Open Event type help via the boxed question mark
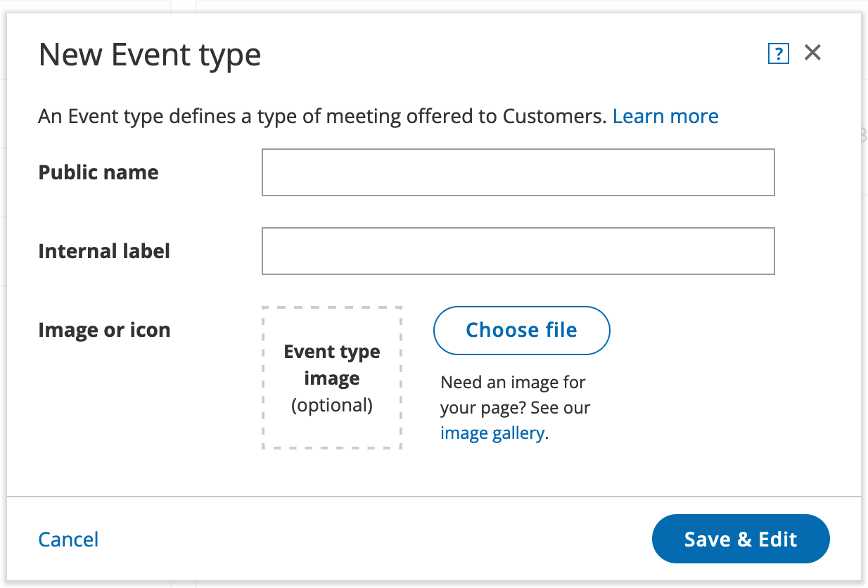Image resolution: width=868 pixels, height=588 pixels. [x=778, y=53]
